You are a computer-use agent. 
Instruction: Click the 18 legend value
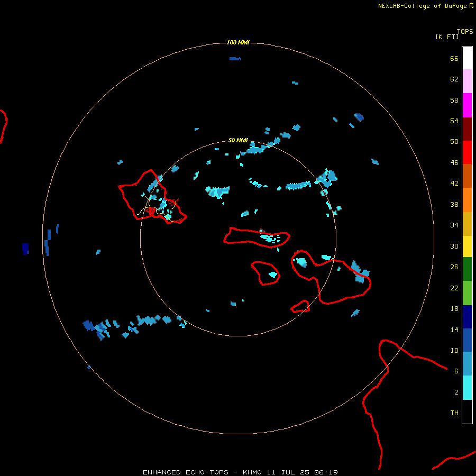pyautogui.click(x=454, y=309)
